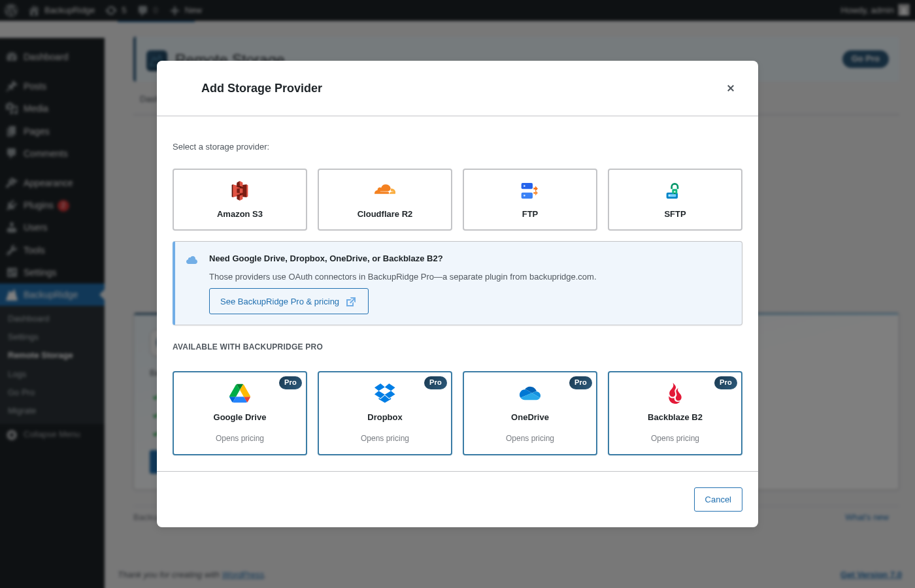
Task: Choose the Cloudflare R2 provider card
Action: tap(385, 199)
